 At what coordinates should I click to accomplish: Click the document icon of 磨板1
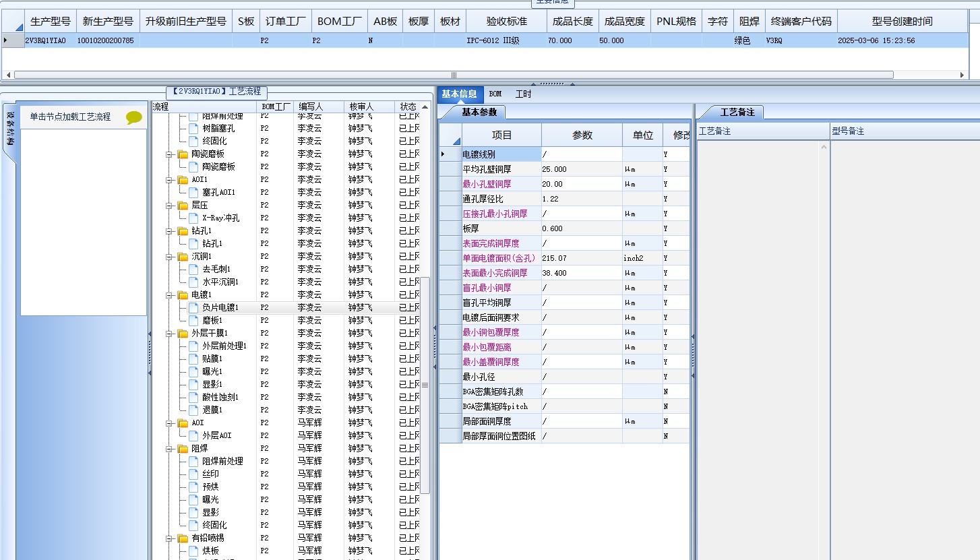pyautogui.click(x=194, y=321)
